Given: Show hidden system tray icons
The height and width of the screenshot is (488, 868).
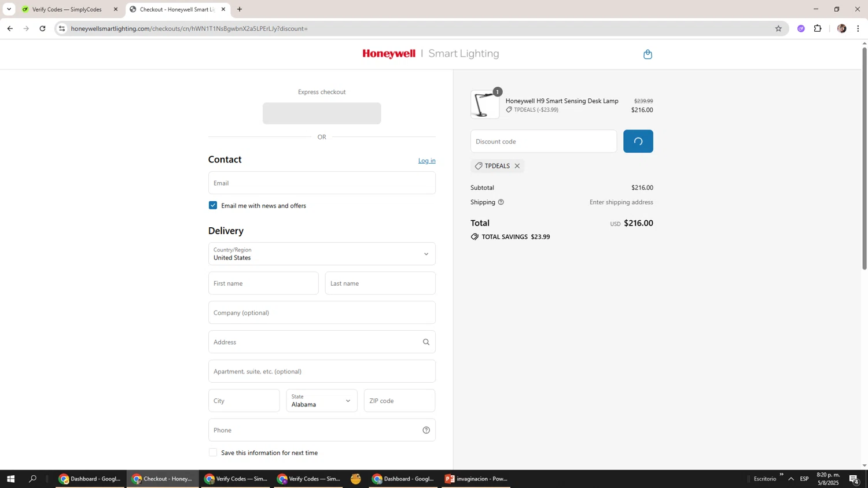Looking at the screenshot, I should (x=791, y=479).
